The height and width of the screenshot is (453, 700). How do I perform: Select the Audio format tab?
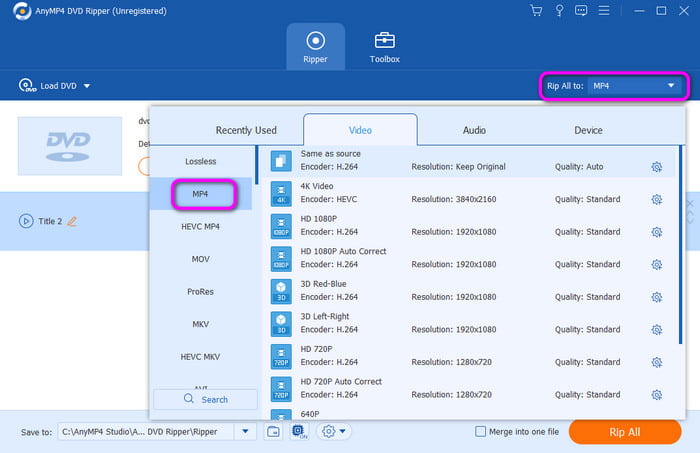click(474, 130)
